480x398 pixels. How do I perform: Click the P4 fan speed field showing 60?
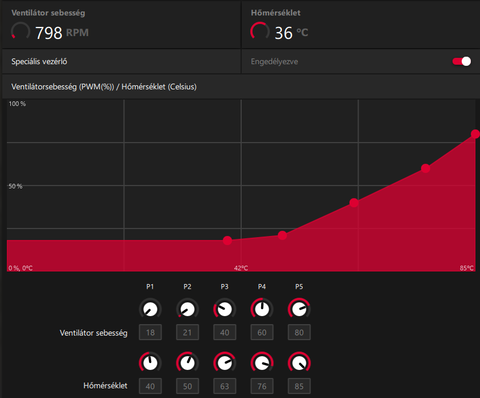pos(262,332)
